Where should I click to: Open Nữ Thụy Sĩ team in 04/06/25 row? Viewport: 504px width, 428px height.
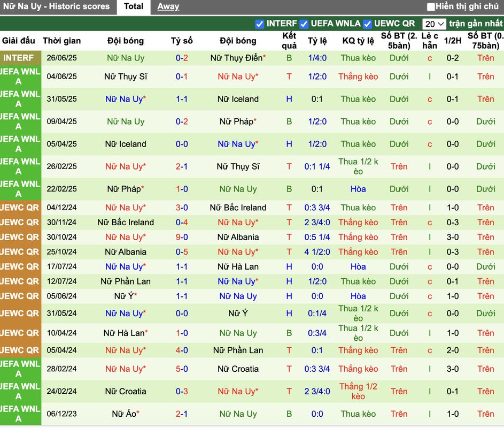pos(126,77)
